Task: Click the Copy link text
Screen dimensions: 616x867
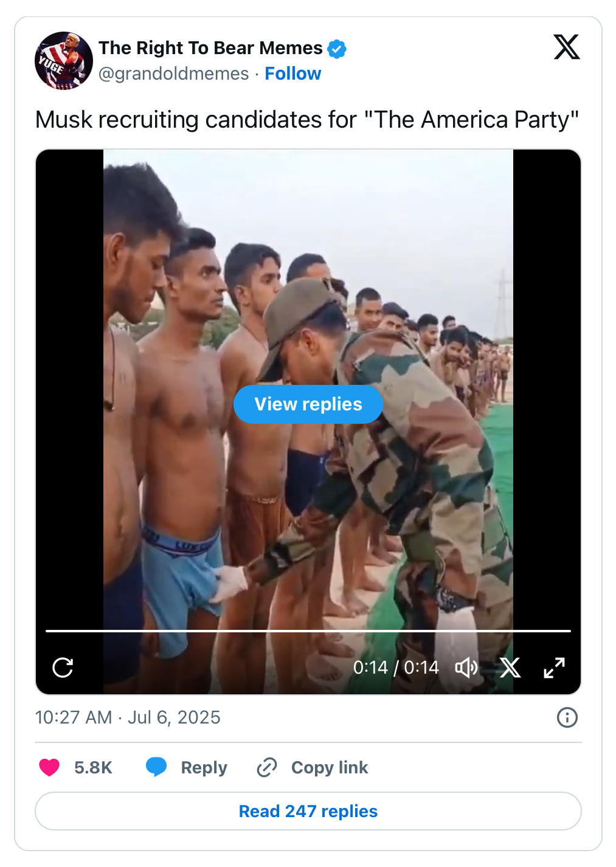Action: coord(330,768)
